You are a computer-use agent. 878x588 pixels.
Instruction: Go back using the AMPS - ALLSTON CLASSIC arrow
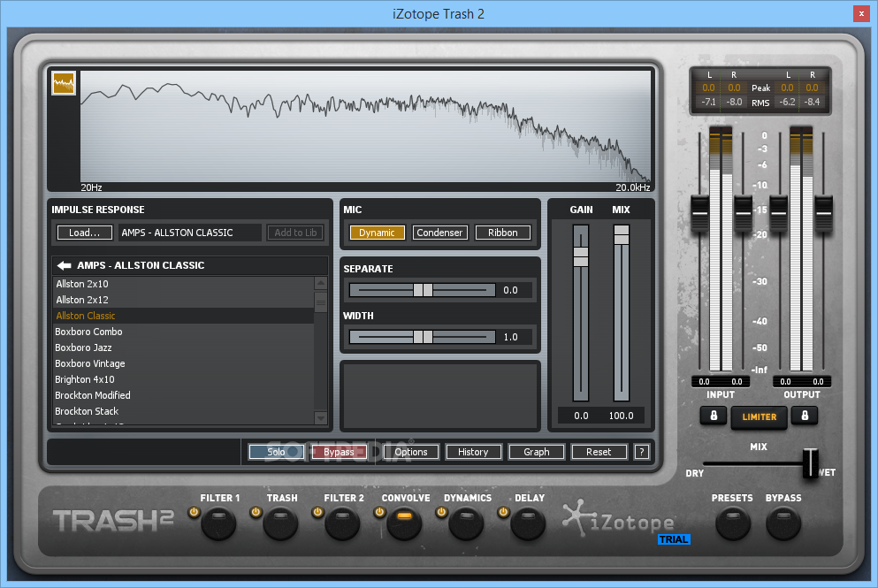point(65,265)
